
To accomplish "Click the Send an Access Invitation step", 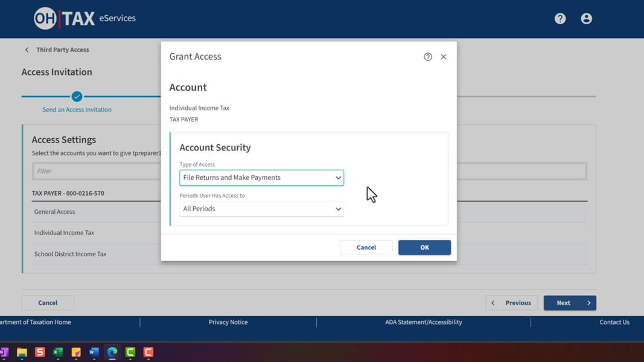I will (77, 110).
